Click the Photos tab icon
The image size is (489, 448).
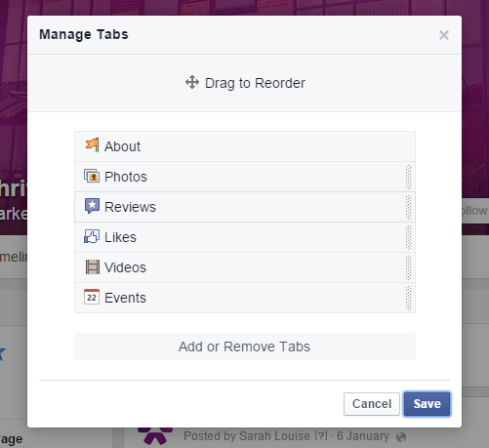(x=92, y=176)
